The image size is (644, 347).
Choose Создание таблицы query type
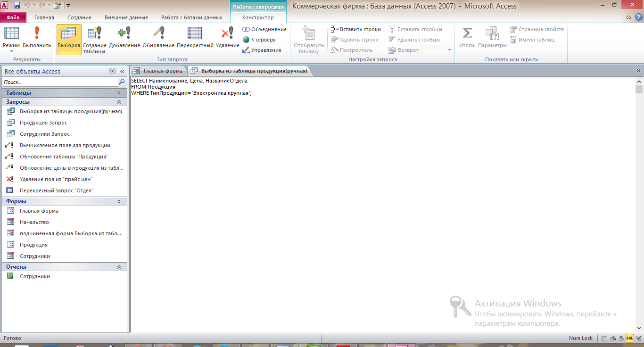pos(95,40)
